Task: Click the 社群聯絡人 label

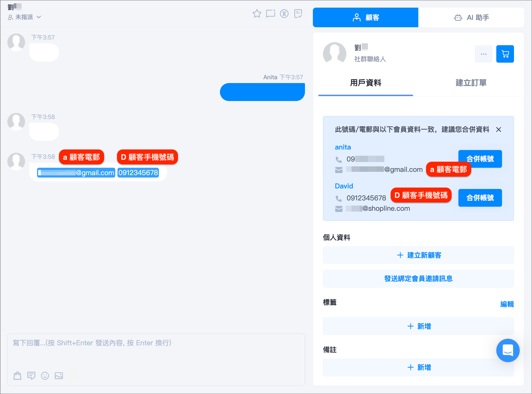Action: click(370, 59)
